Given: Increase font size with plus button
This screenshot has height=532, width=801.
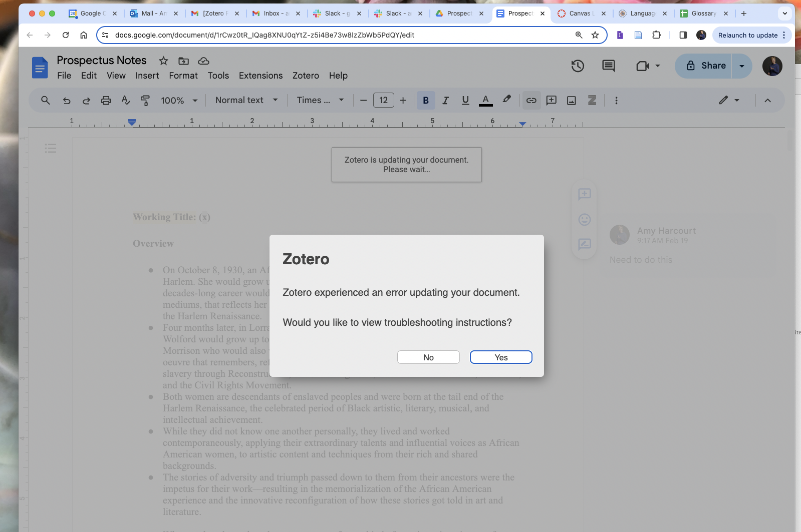Looking at the screenshot, I should 403,100.
